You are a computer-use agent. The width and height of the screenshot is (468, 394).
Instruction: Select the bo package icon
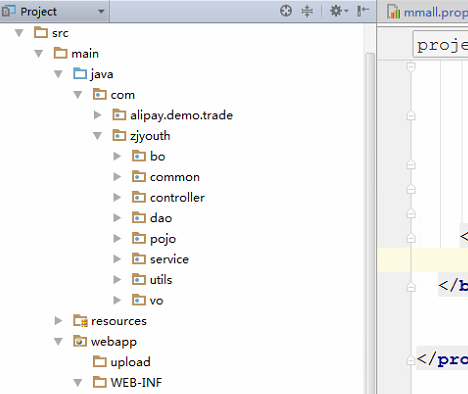[139, 156]
